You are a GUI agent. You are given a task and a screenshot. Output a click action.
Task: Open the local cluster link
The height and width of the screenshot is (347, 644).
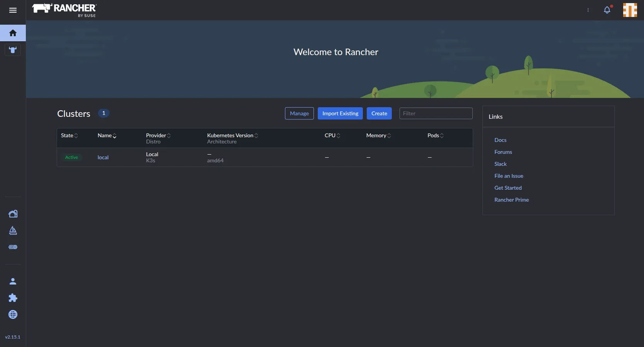tap(103, 157)
